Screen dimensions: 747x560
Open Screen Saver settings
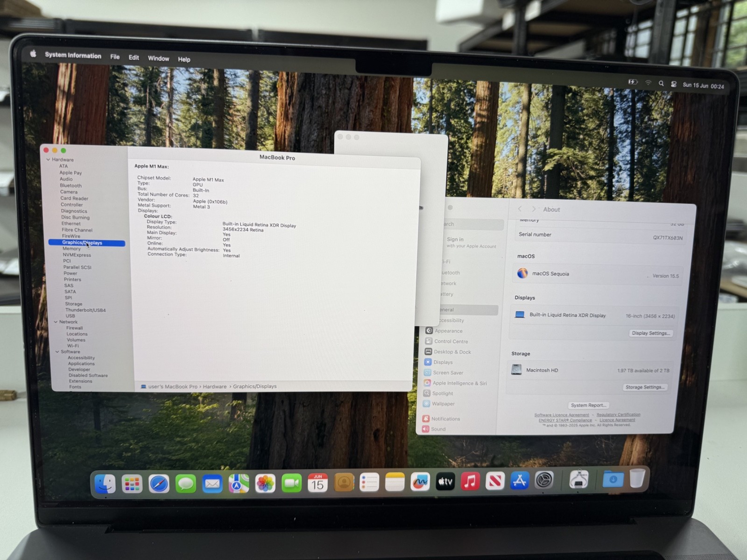(443, 372)
